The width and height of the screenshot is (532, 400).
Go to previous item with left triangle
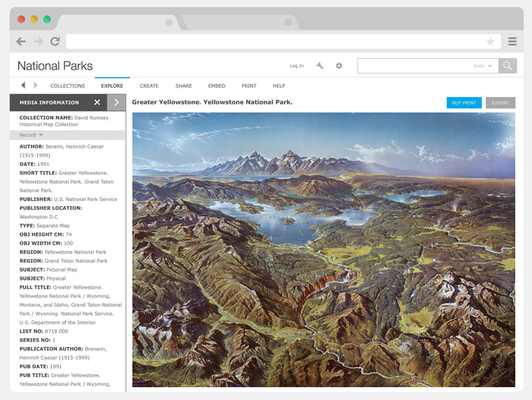click(x=23, y=85)
